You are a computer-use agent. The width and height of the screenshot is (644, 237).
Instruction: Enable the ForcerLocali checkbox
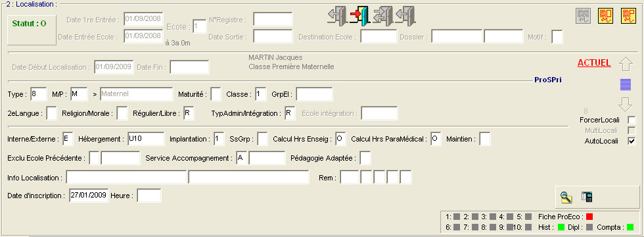coord(632,120)
